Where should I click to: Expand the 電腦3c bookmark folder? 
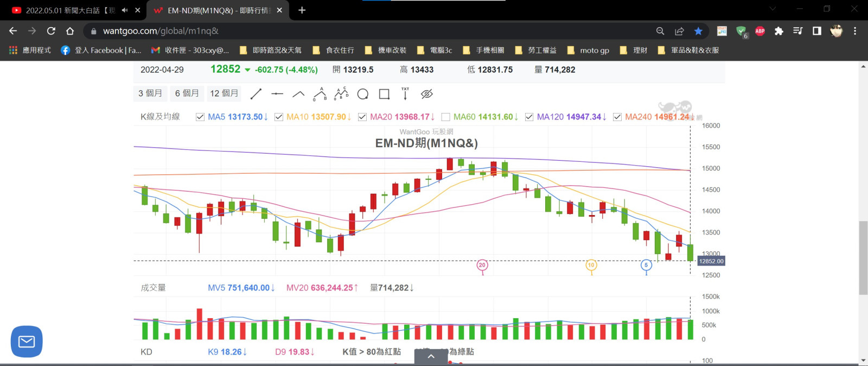[435, 50]
